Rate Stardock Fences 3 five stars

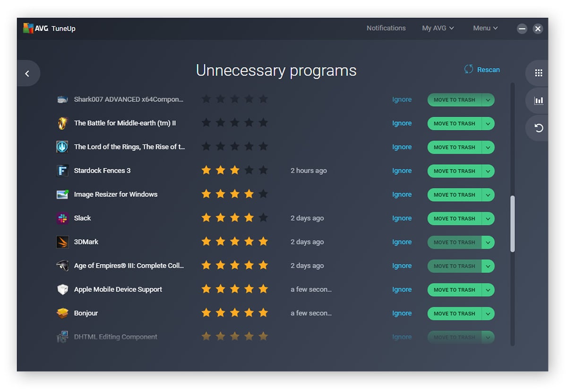pyautogui.click(x=263, y=170)
